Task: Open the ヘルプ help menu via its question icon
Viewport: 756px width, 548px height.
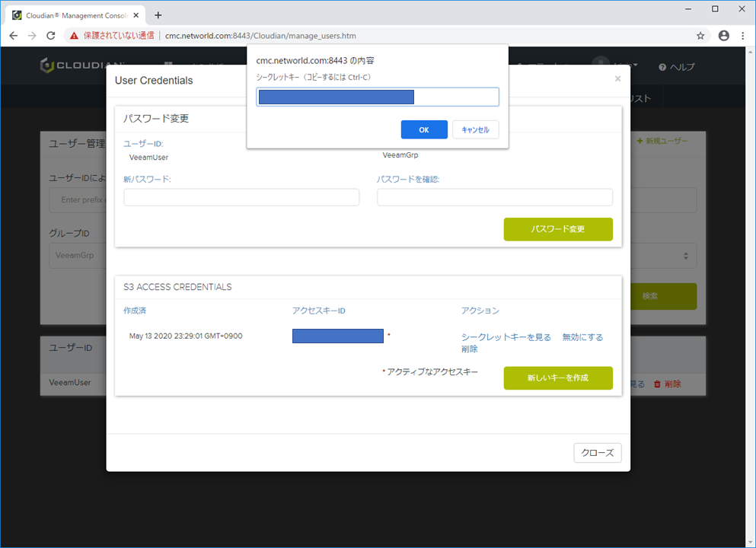Action: coord(662,67)
